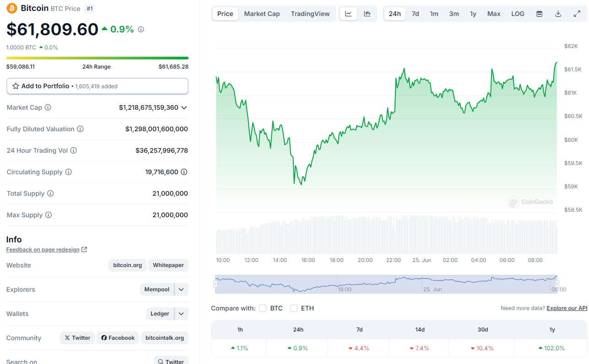Click the Fully Diluted Valuation value $1,298,001,600,000
Image resolution: width=589 pixels, height=364 pixels.
tap(157, 129)
